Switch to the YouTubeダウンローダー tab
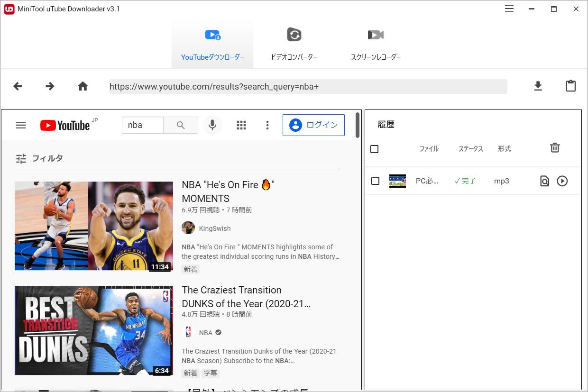Screen dimensions: 588x392 click(212, 45)
